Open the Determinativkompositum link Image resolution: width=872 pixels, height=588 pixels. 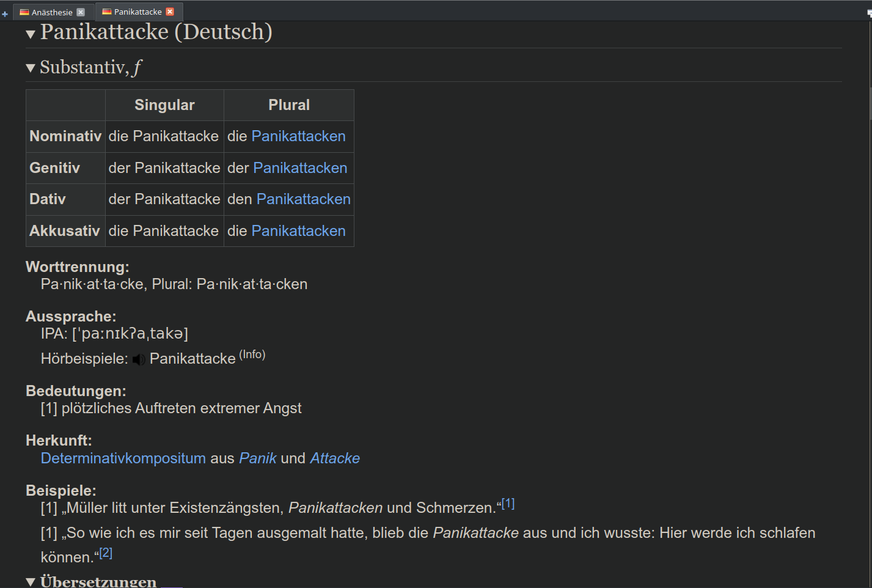[x=123, y=458]
